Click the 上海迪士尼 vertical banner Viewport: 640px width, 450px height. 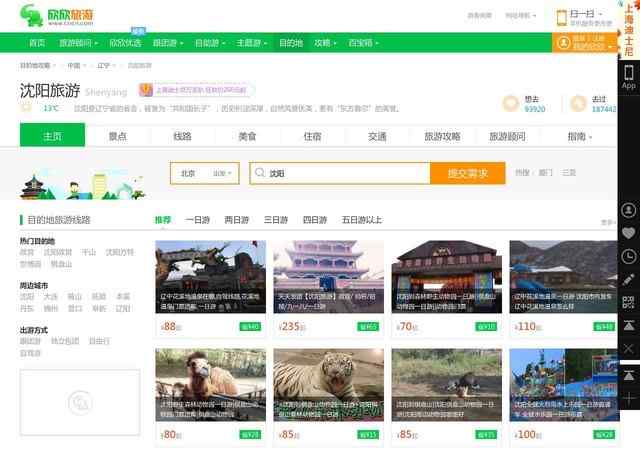628,29
